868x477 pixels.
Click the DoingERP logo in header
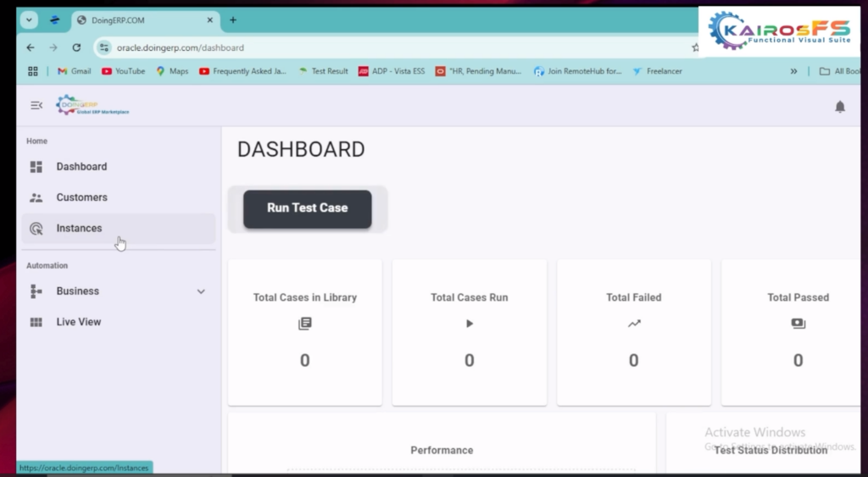(x=92, y=106)
